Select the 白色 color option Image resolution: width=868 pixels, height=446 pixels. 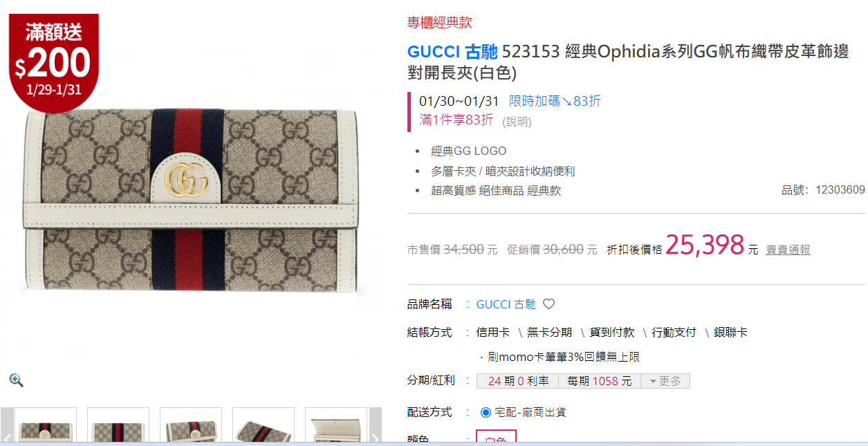496,438
